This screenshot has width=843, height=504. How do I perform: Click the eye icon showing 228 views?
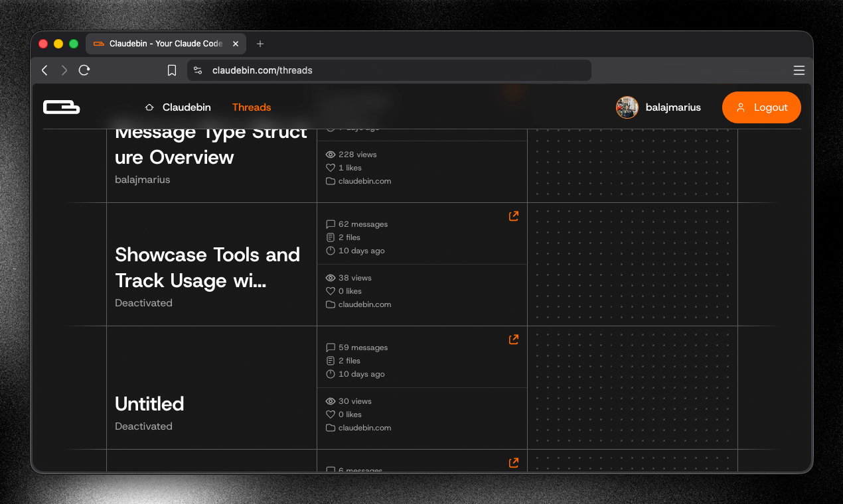coord(331,154)
